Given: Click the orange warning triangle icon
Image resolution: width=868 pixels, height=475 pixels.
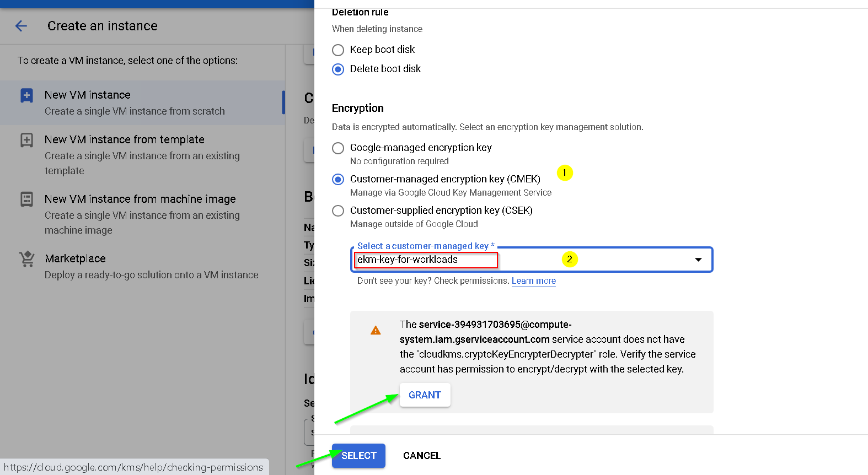Looking at the screenshot, I should point(376,330).
